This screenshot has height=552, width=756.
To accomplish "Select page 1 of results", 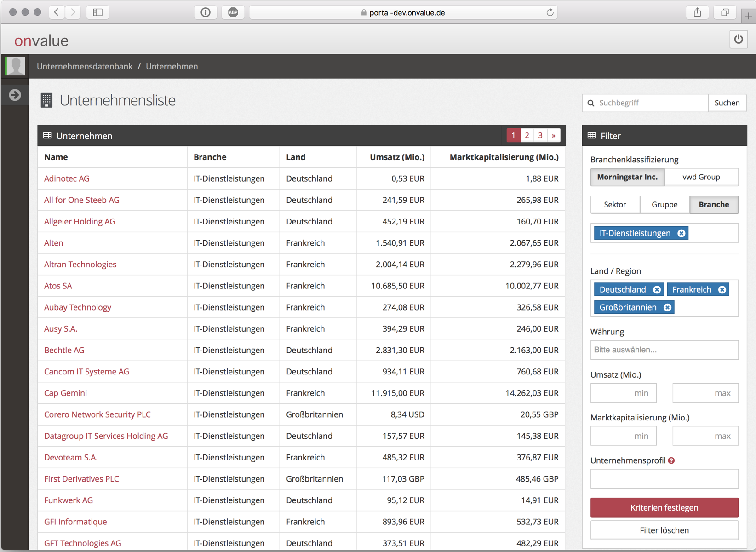I will [513, 135].
